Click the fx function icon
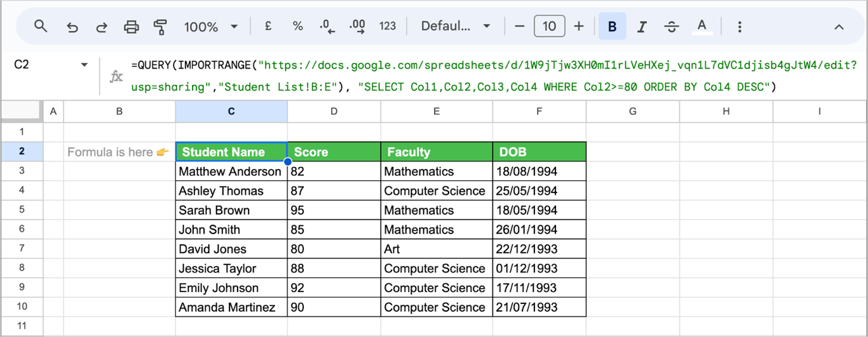The height and width of the screenshot is (337, 868). 116,76
